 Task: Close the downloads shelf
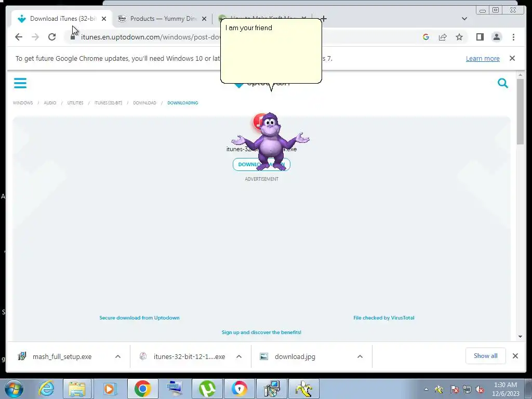(x=515, y=356)
